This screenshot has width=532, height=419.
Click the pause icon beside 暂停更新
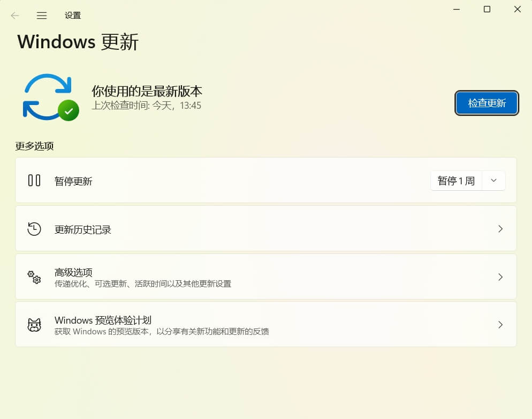[x=34, y=181]
